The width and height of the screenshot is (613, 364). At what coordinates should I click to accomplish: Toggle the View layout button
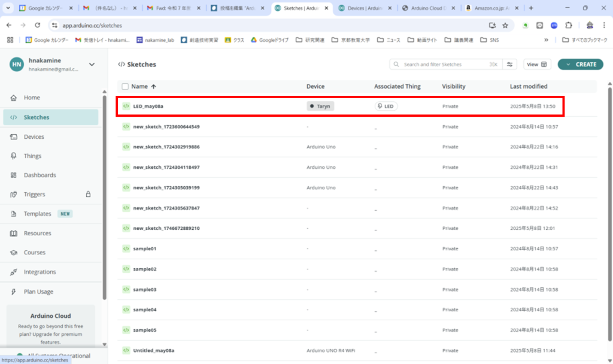tap(537, 64)
